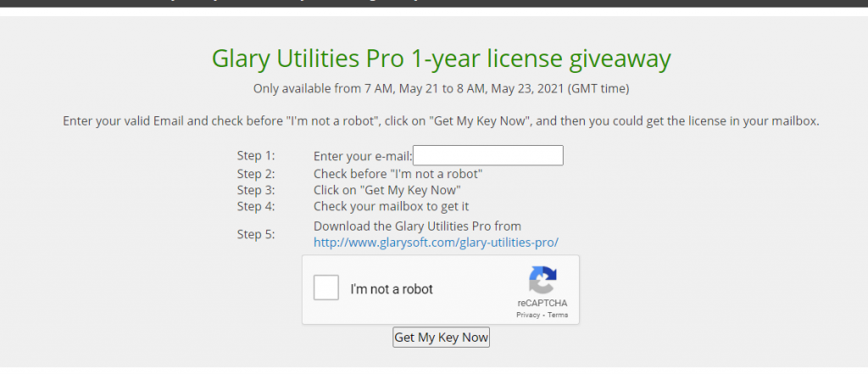
Task: Follow the glarysoft.com glary-utilities-pro download link
Action: 437,243
